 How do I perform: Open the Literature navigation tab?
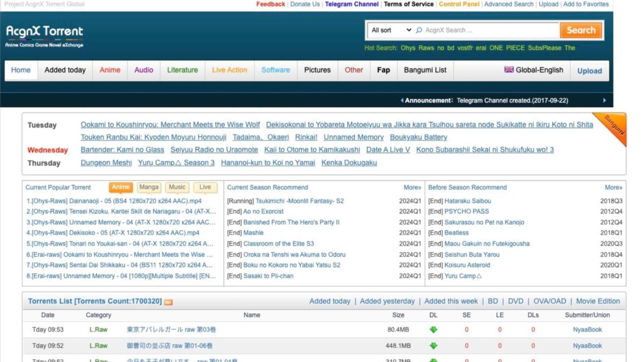click(x=182, y=70)
